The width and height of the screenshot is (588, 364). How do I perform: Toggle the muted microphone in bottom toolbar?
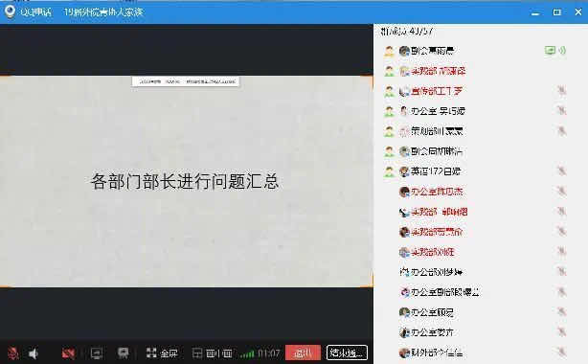13,353
